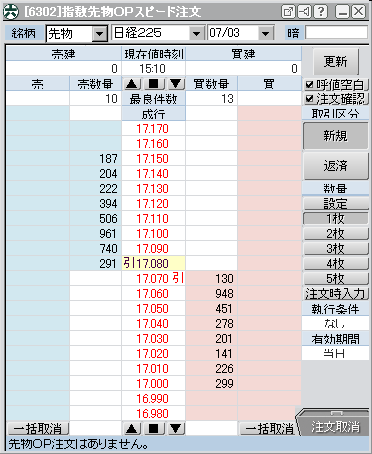This screenshot has width=372, height=454.
Task: Click price 17,140 in the ladder
Action: click(153, 174)
